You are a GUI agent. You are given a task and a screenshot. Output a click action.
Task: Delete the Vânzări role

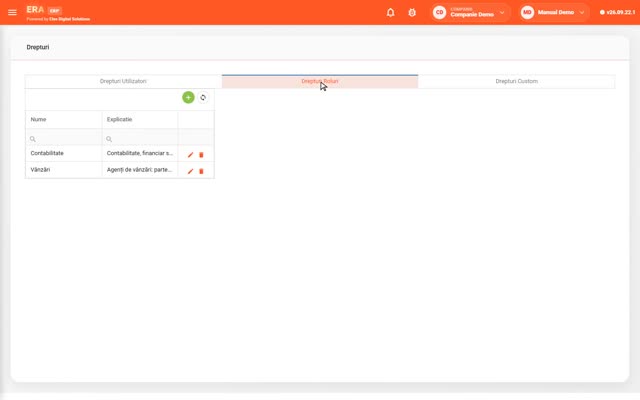[x=201, y=171]
